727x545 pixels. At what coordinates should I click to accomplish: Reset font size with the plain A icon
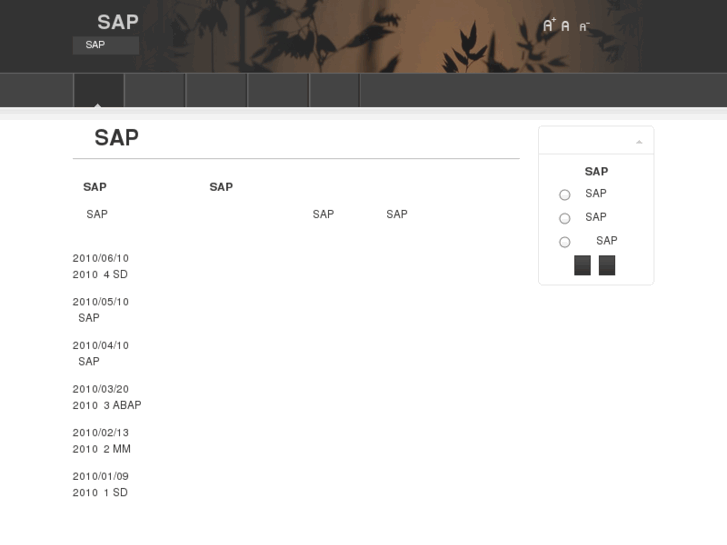tap(565, 26)
